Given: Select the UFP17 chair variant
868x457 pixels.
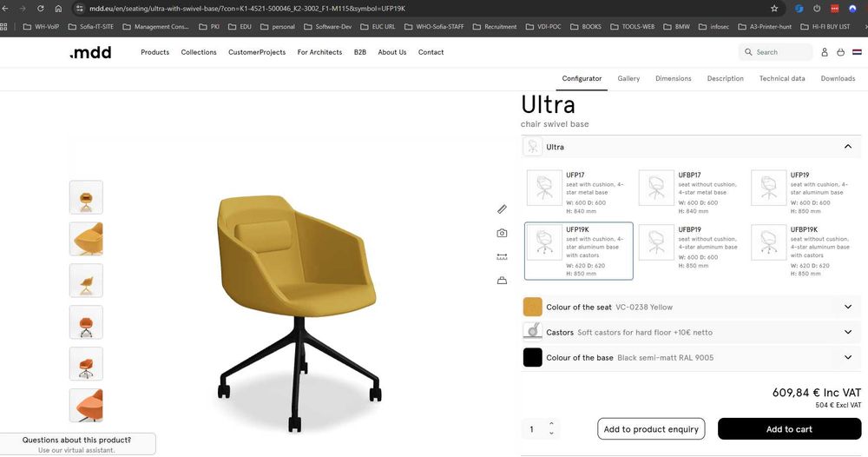Looking at the screenshot, I should point(578,192).
